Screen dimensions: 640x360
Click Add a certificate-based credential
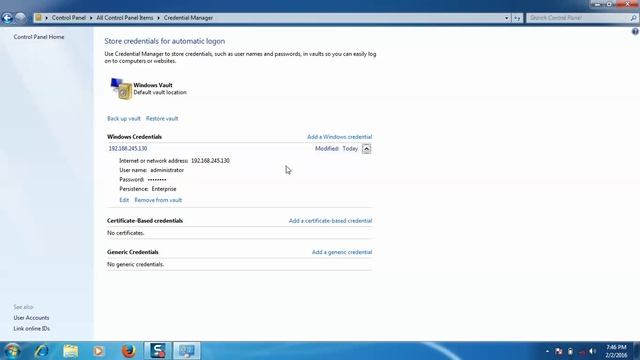pos(331,221)
